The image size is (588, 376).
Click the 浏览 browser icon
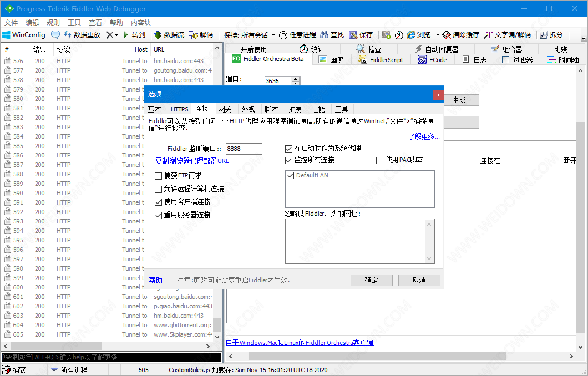coord(411,35)
